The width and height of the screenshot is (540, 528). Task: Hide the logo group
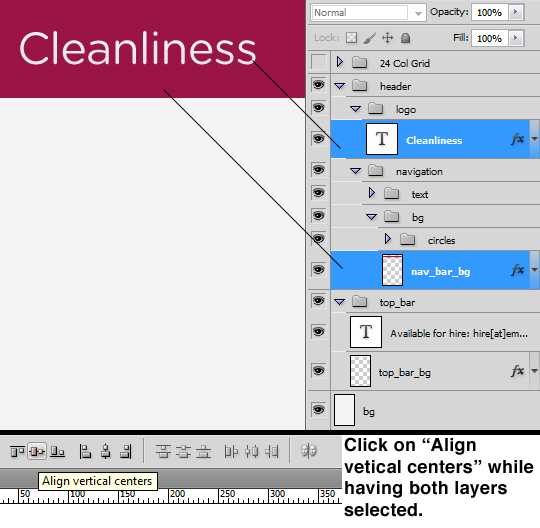(319, 108)
